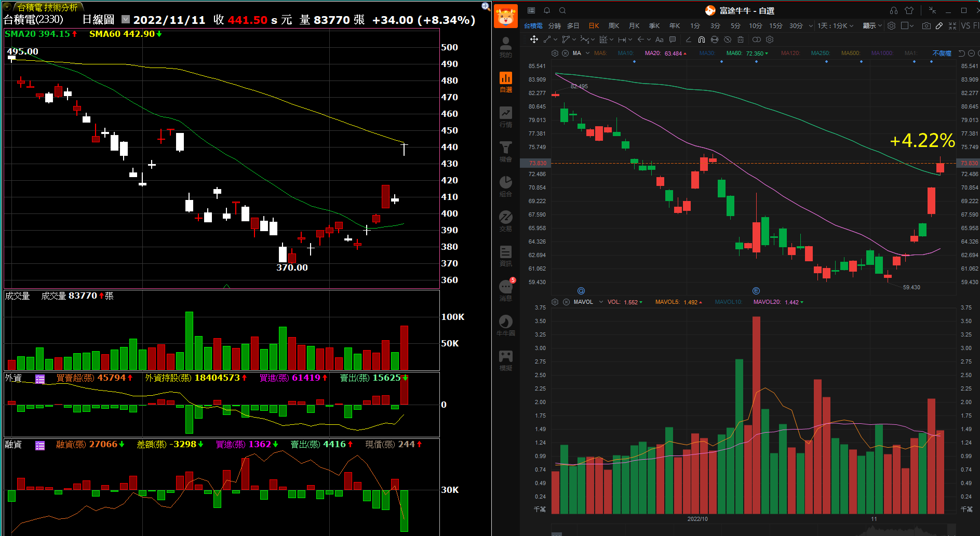Open 我的 profile in Futu sidebar
The image size is (980, 536).
pyautogui.click(x=506, y=47)
